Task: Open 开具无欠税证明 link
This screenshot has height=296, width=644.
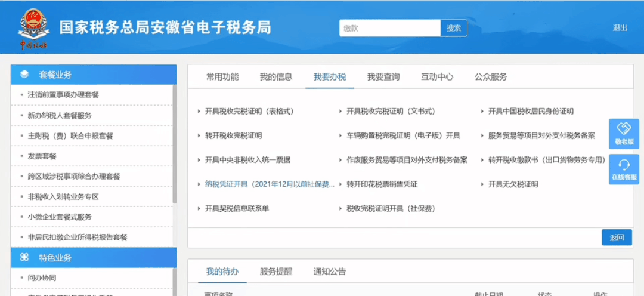Action: tap(513, 184)
